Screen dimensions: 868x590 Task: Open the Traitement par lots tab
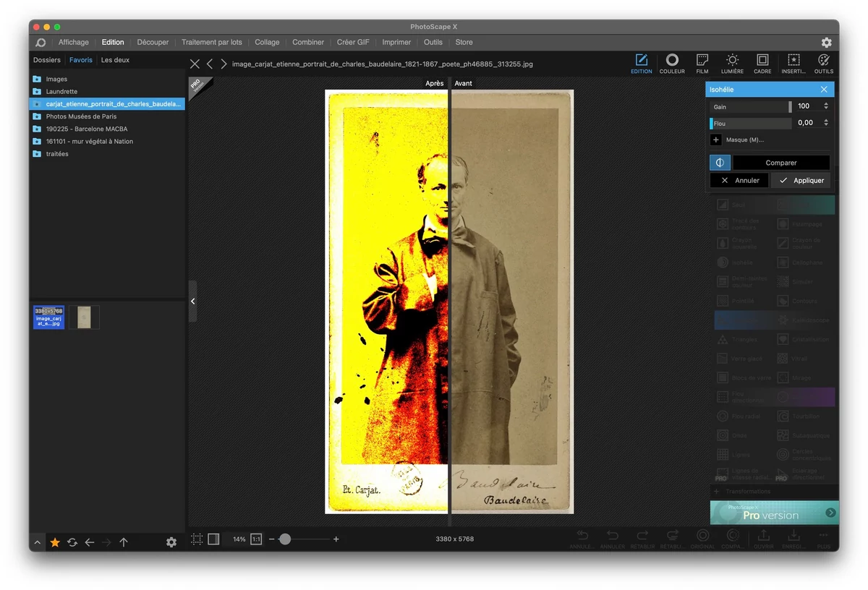(212, 43)
